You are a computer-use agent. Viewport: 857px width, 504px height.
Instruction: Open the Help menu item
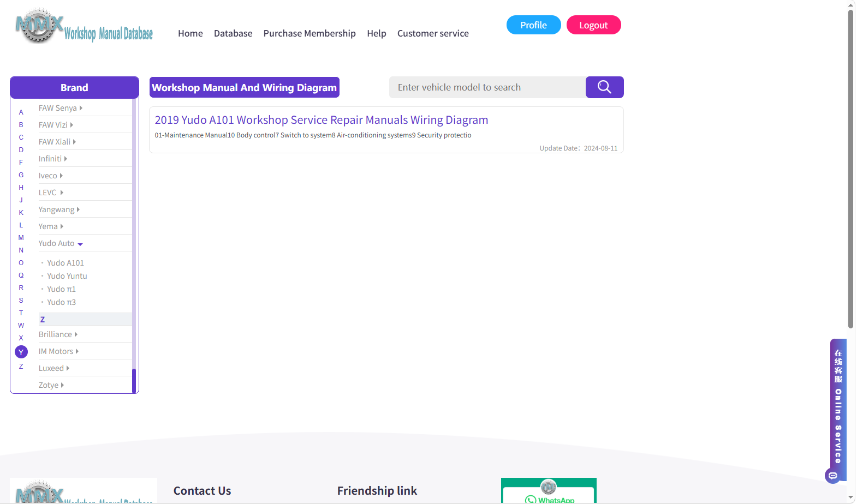[x=377, y=33]
